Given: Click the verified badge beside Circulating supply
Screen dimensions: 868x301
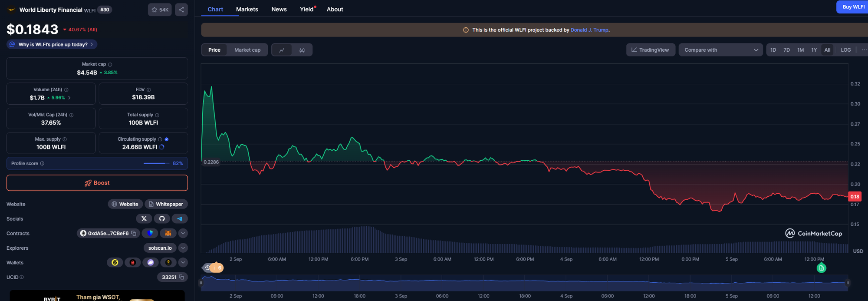Looking at the screenshot, I should click(167, 139).
